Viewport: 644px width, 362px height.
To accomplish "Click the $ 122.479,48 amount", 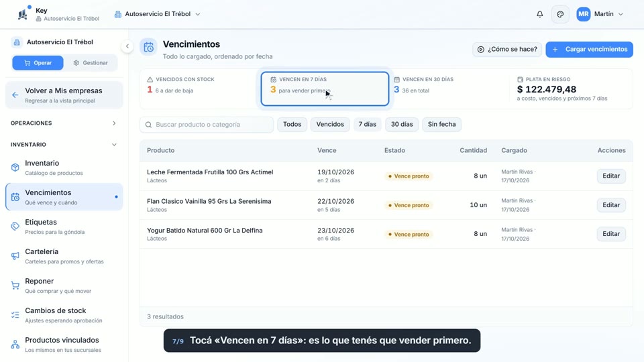I will (547, 89).
